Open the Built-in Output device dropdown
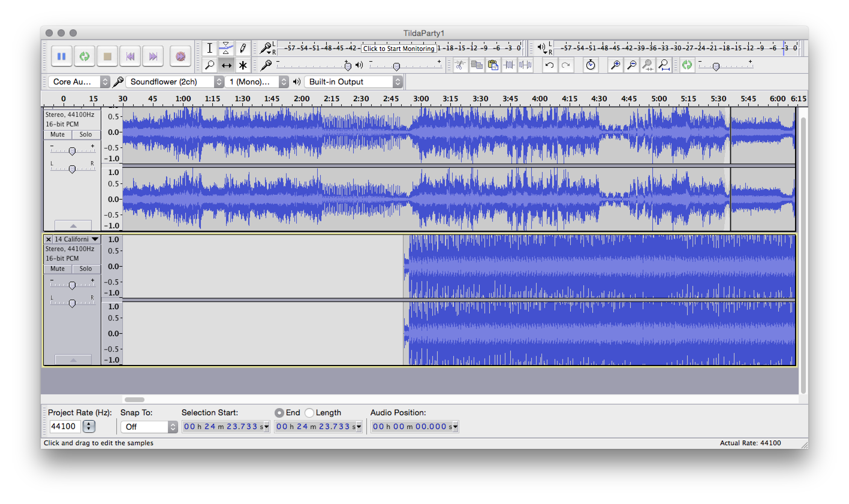Image resolution: width=849 pixels, height=504 pixels. tap(353, 82)
